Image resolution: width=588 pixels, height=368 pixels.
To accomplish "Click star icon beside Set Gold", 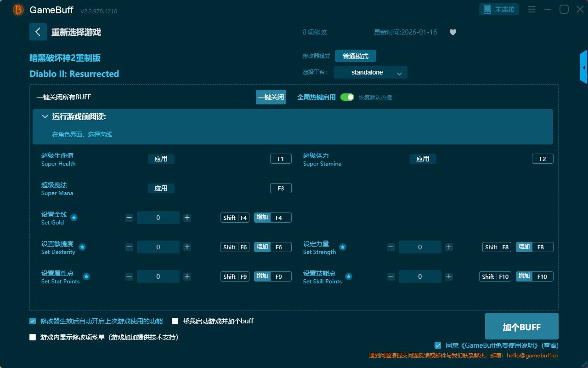I will pyautogui.click(x=74, y=218).
